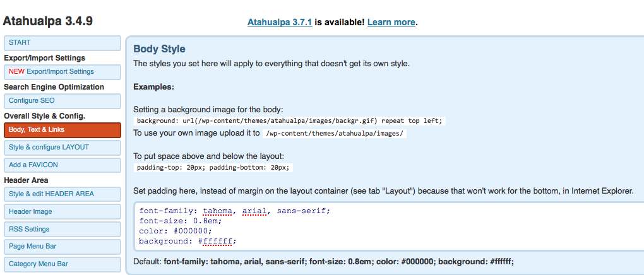Open Style & edit HEADER AREA tab
The height and width of the screenshot is (275, 644).
pos(63,194)
